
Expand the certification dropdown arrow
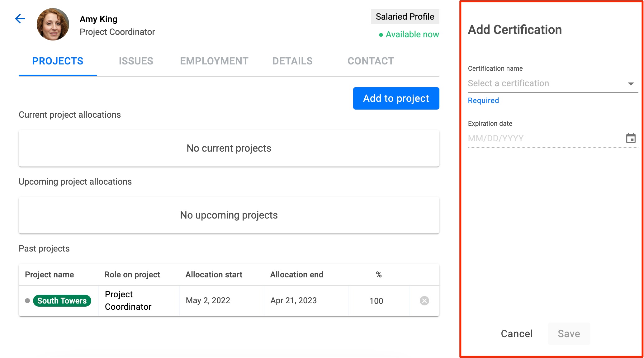coord(631,84)
